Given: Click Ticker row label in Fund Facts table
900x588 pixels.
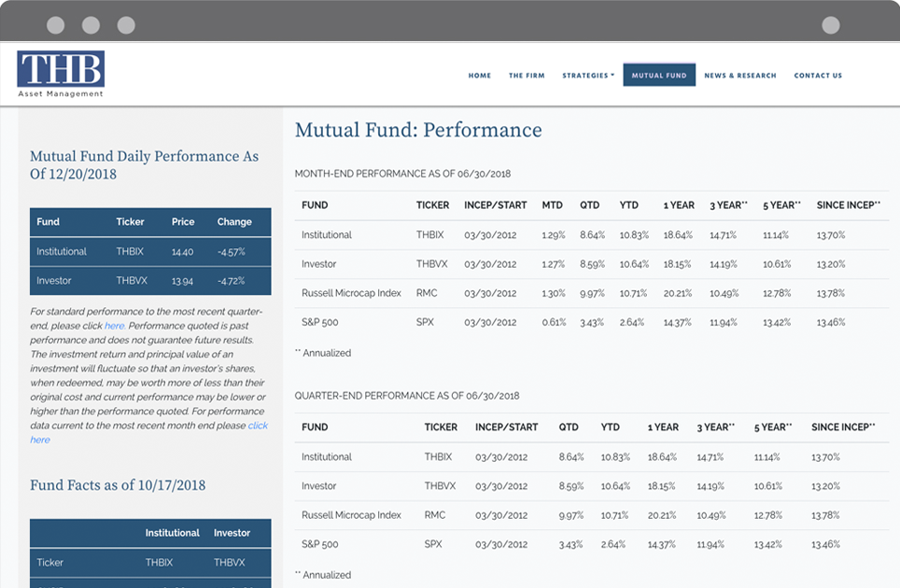Looking at the screenshot, I should [49, 563].
